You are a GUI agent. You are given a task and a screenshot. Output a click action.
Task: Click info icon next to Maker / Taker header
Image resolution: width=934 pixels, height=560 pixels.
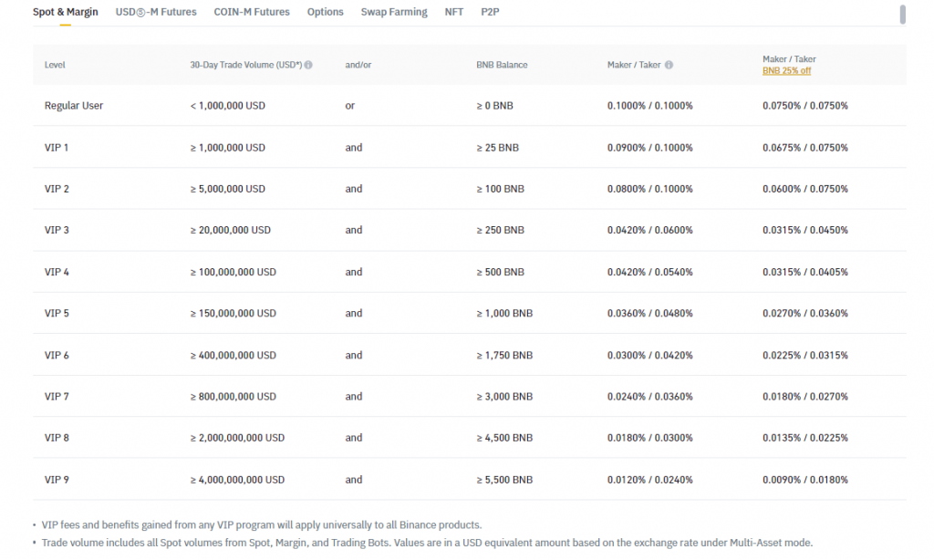tap(669, 66)
